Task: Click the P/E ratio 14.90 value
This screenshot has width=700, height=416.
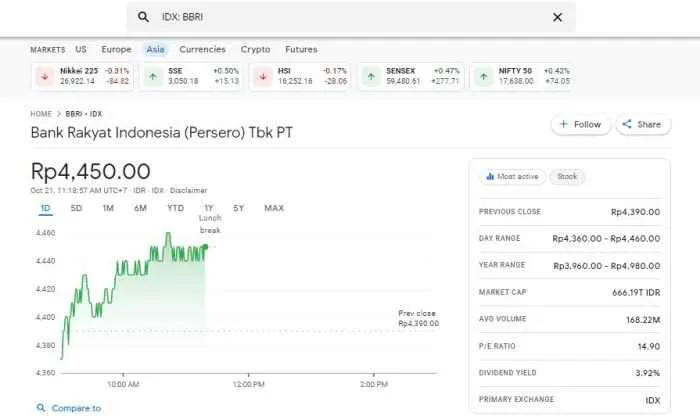Action: pos(649,346)
